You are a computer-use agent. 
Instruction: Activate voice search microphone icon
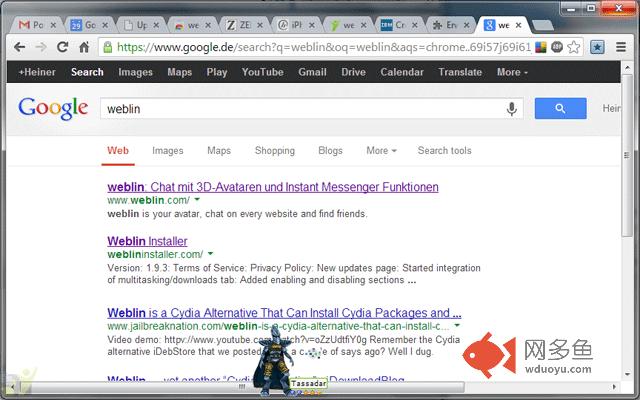tap(512, 109)
